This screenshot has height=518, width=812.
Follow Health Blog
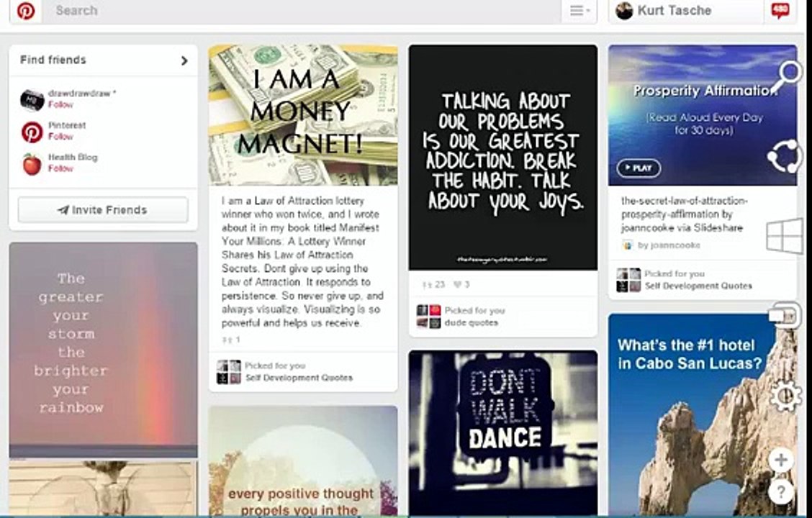[60, 168]
